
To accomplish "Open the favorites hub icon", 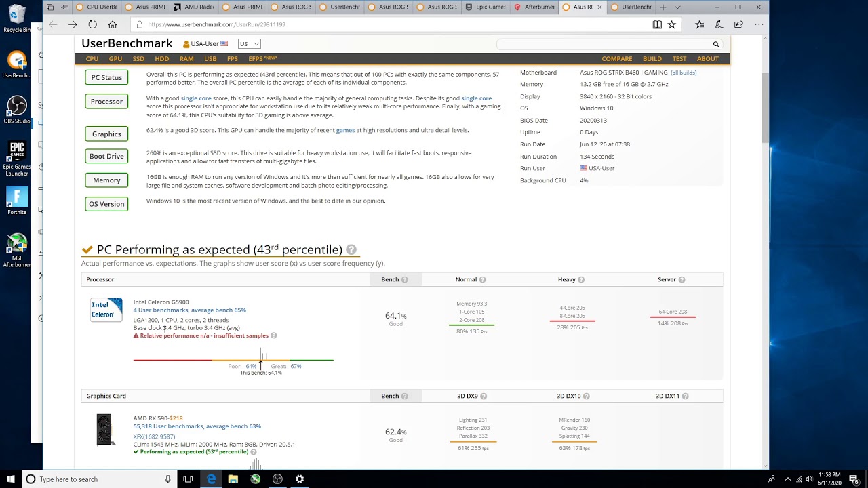I will click(x=699, y=24).
